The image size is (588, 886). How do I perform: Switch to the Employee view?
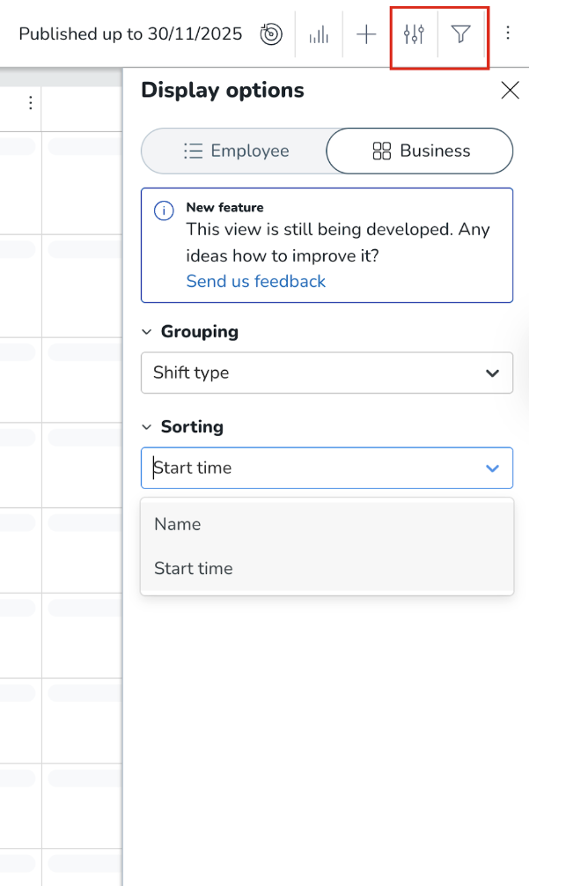point(235,151)
